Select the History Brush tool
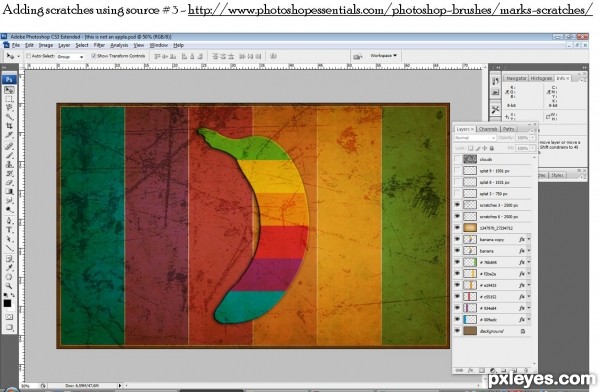The width and height of the screenshot is (600, 392). tap(9, 173)
